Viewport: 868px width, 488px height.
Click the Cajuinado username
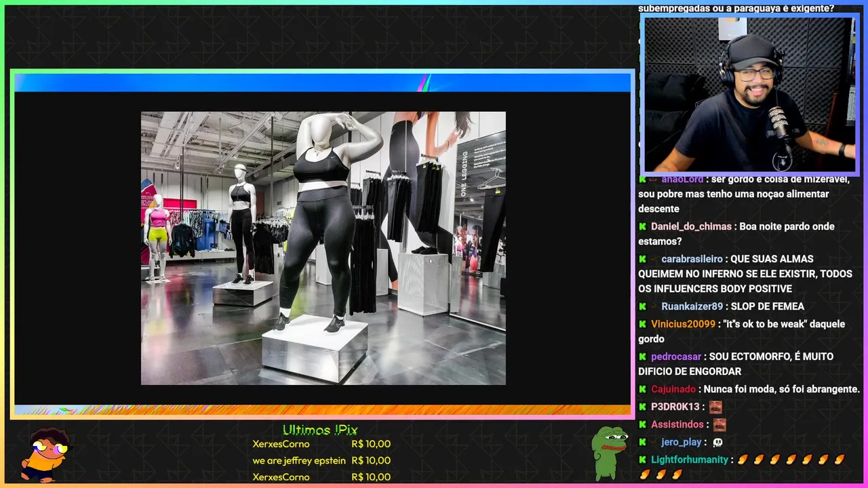click(673, 389)
